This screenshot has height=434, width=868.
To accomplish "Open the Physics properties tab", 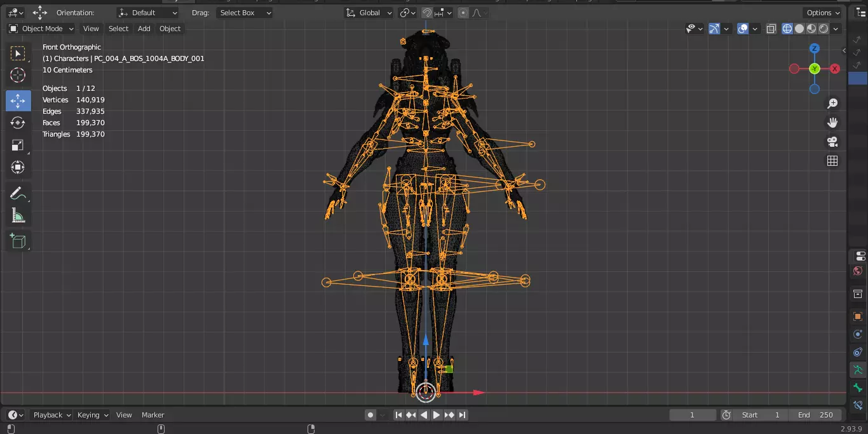I will (858, 334).
